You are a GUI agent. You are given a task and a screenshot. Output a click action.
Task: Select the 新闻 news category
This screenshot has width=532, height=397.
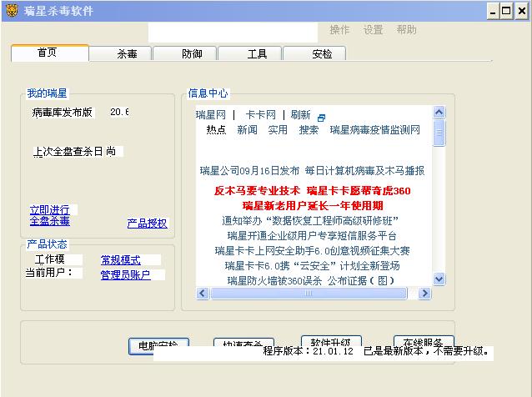(247, 129)
